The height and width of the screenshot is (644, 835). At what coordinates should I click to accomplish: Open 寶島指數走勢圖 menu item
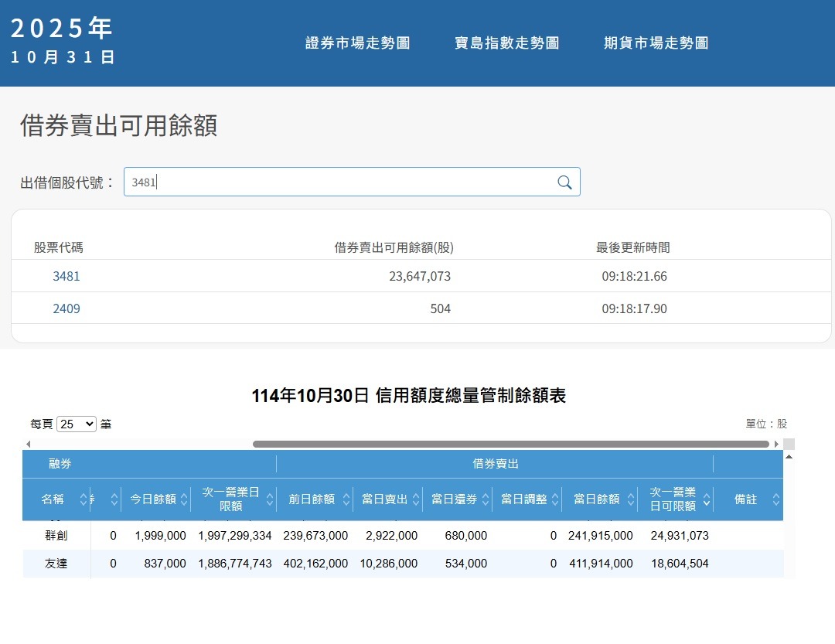pyautogui.click(x=506, y=43)
